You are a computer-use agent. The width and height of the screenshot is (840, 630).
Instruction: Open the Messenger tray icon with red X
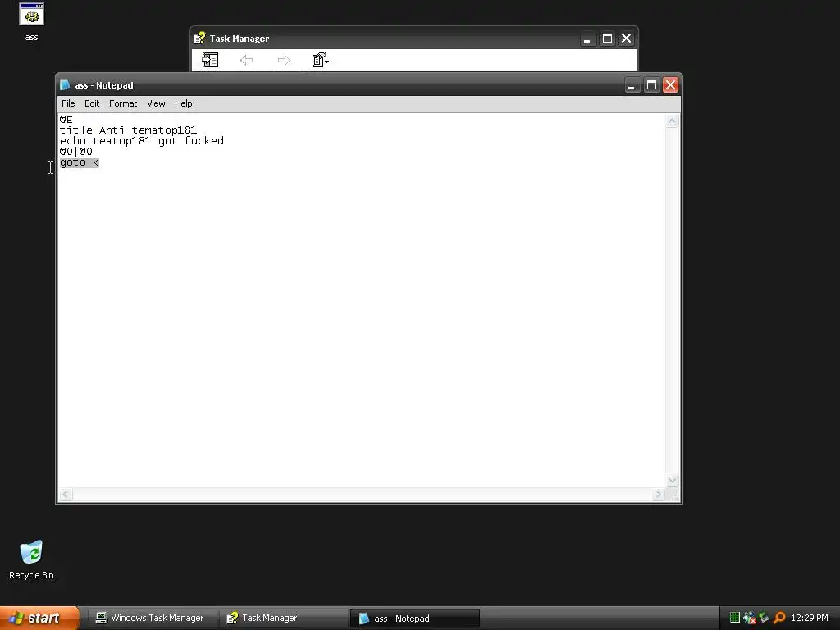[x=750, y=618]
